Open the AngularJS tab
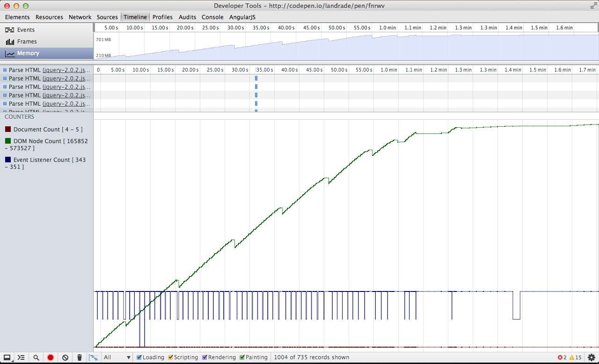 click(242, 17)
